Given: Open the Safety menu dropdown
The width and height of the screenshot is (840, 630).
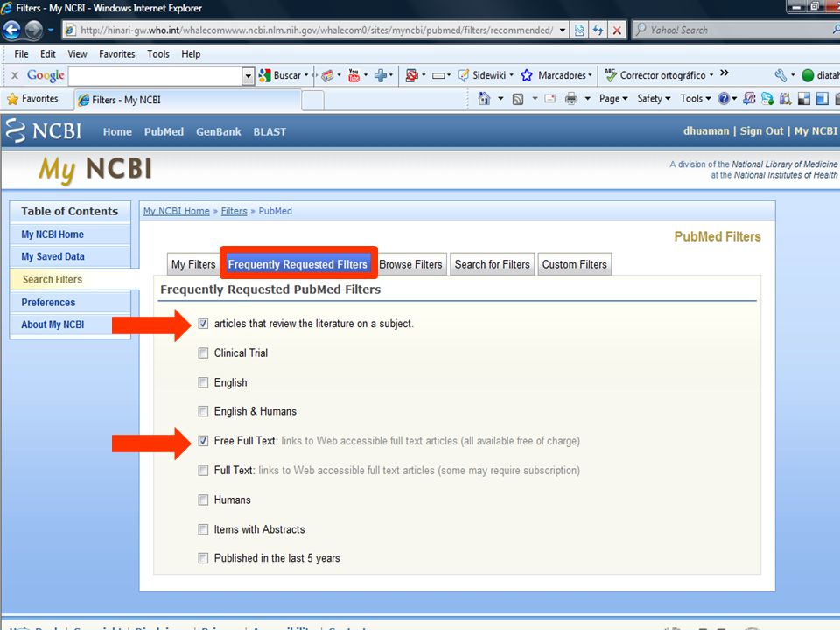Looking at the screenshot, I should tap(654, 99).
